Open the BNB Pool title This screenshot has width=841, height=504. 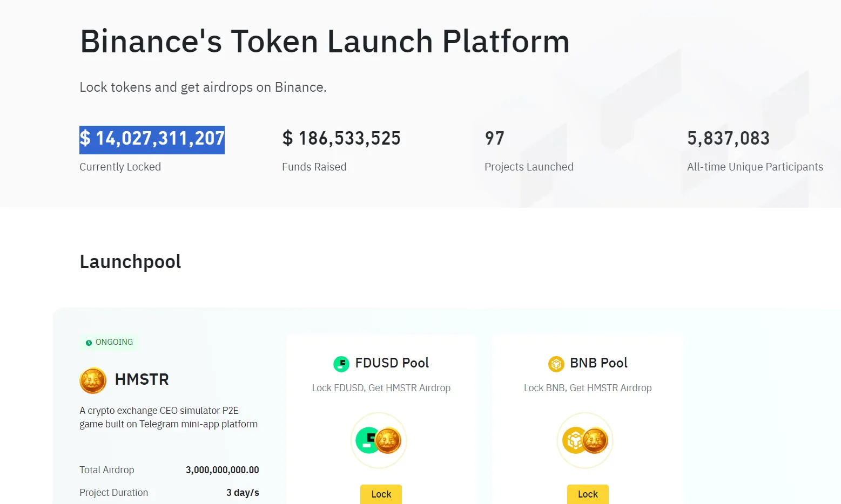[x=598, y=363]
